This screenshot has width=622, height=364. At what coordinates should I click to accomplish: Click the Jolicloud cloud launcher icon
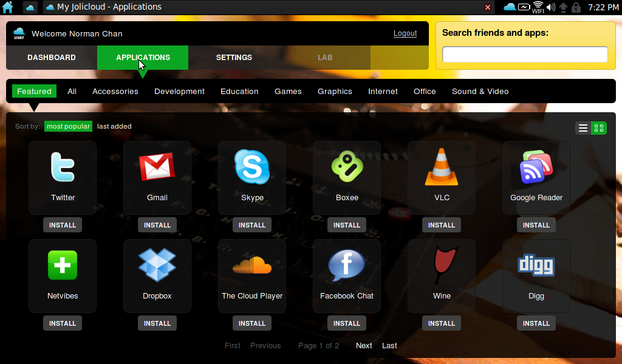(x=30, y=7)
